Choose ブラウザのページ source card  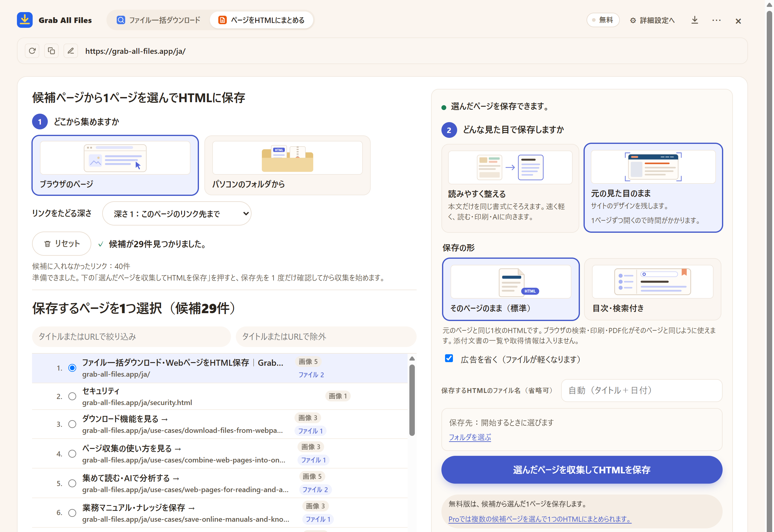click(115, 165)
